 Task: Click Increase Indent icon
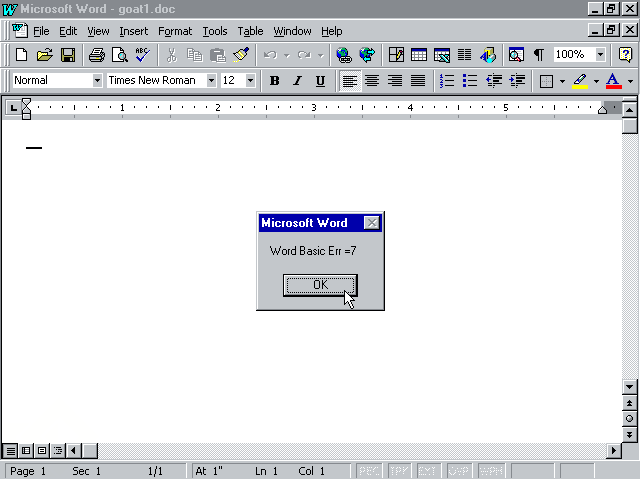[x=517, y=81]
